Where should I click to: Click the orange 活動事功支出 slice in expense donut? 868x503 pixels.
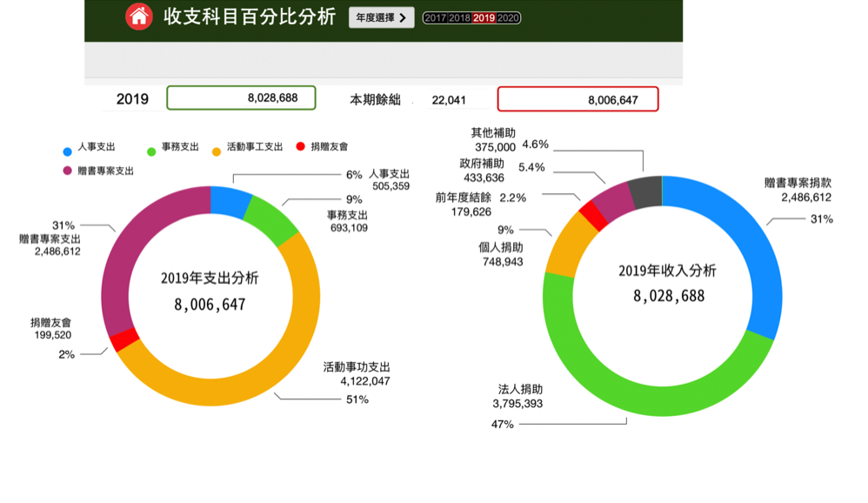[261, 374]
